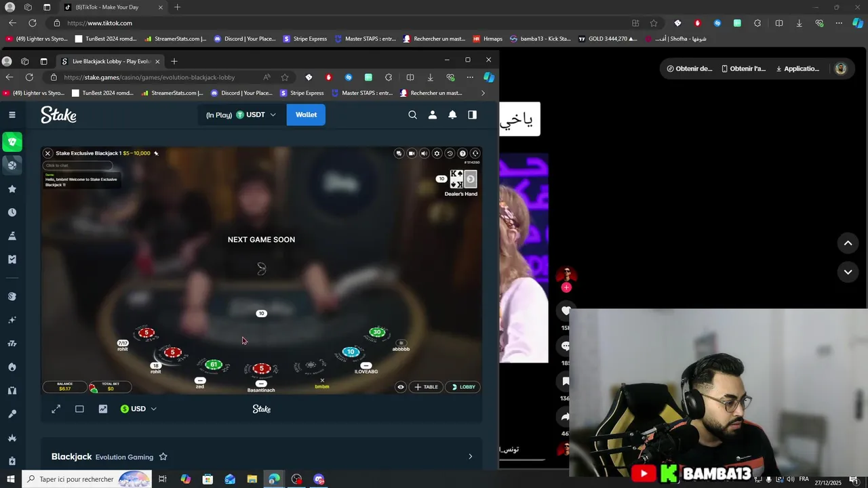Open live stats chart icon below game

pyautogui.click(x=103, y=409)
